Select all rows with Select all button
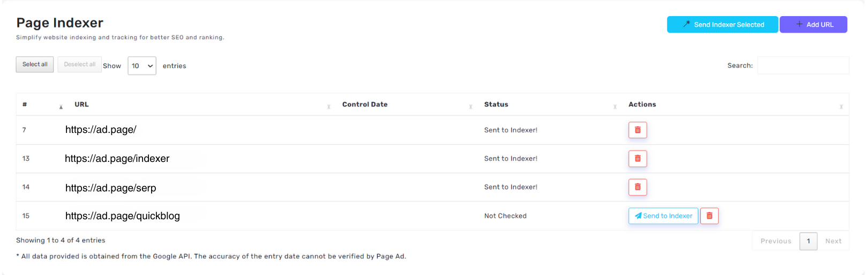 (x=35, y=64)
